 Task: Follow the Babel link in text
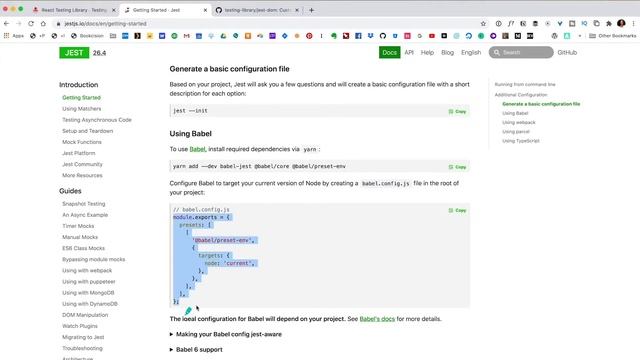coord(197,149)
